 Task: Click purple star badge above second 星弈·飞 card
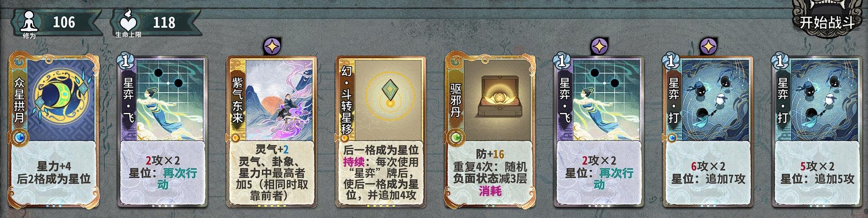tap(599, 46)
